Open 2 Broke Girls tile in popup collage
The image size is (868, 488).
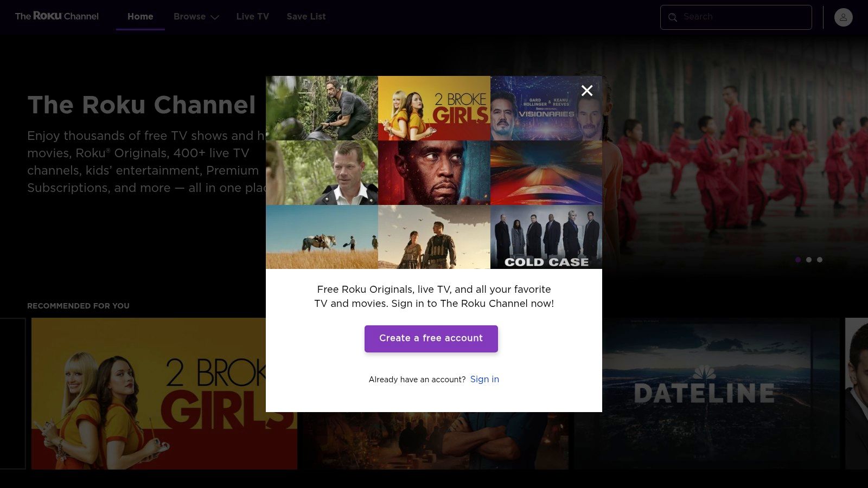pos(434,108)
